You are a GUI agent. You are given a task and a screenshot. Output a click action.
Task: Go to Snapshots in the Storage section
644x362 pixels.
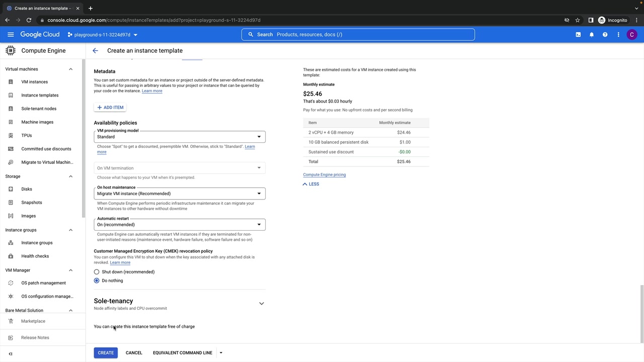[x=31, y=203]
